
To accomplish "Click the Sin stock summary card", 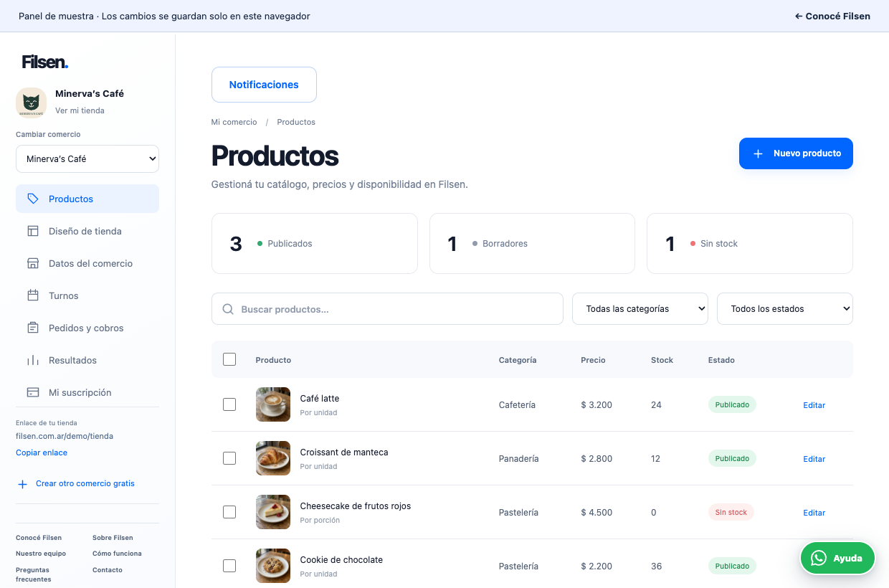I will tap(750, 243).
